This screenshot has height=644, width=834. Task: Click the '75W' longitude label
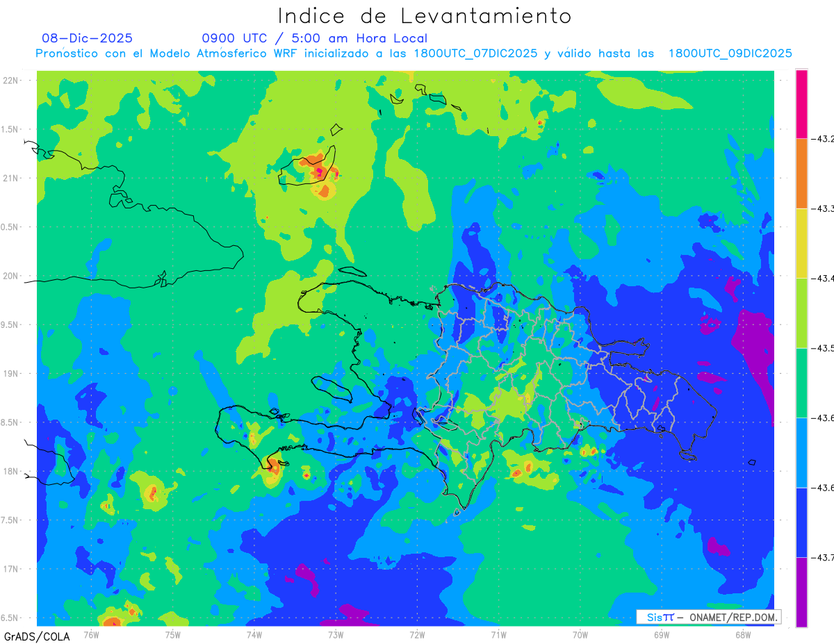click(x=172, y=634)
